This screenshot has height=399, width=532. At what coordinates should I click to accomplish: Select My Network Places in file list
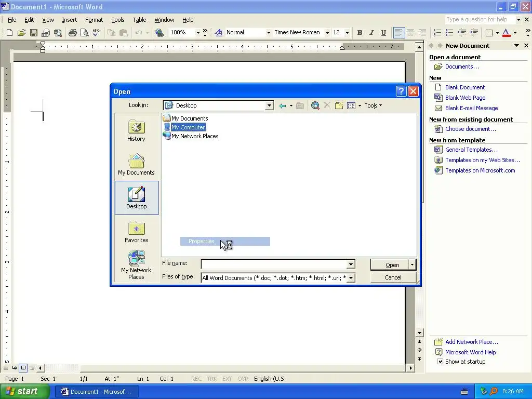pos(191,136)
